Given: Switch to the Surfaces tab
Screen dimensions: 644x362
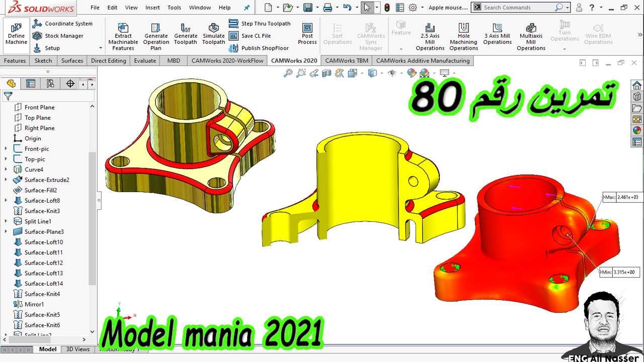Looking at the screenshot, I should point(72,61).
